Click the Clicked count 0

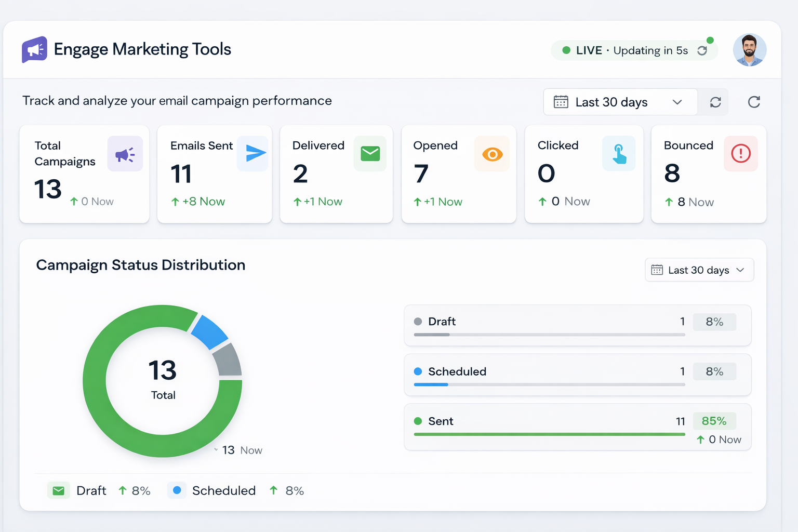pos(546,174)
